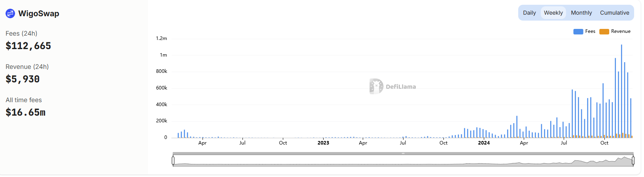Click the right handle of range slider
644x177 pixels.
pos(633,160)
